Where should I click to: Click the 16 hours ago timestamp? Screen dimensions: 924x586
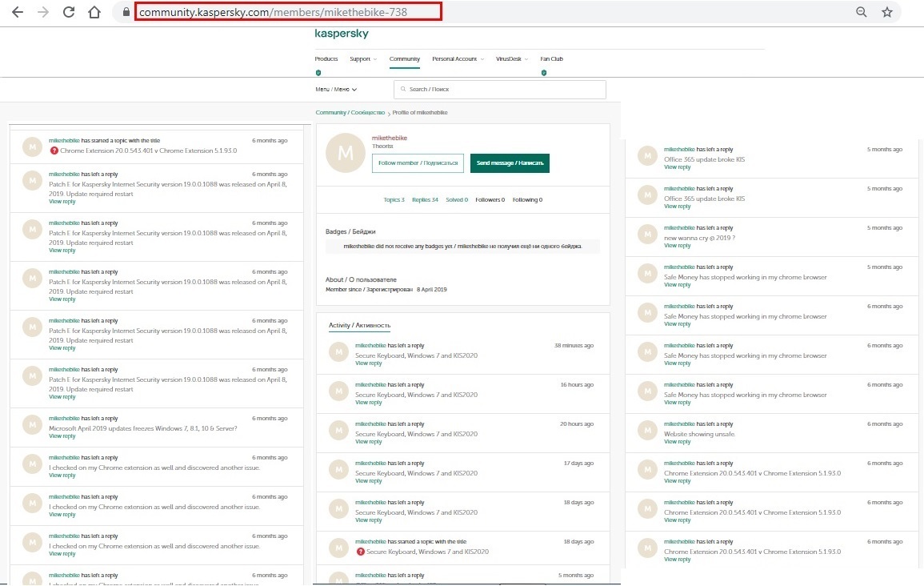pos(577,384)
